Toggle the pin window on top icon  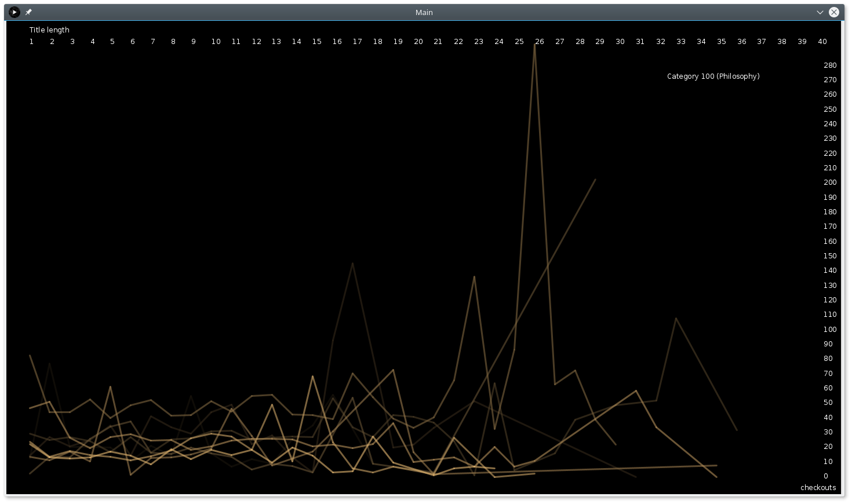coord(28,12)
